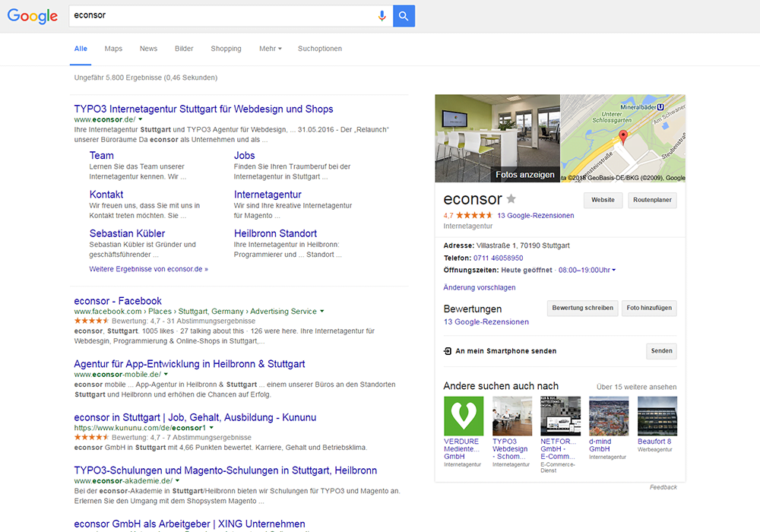Screen dimensions: 760x532
Task: Open the Jobs sitelink
Action: 244,156
